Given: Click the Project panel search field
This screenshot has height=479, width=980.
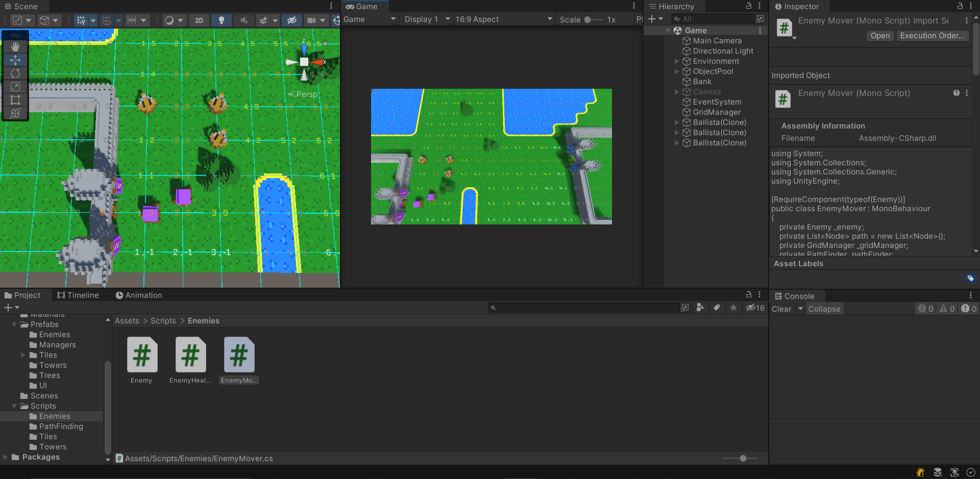Looking at the screenshot, I should click(584, 308).
